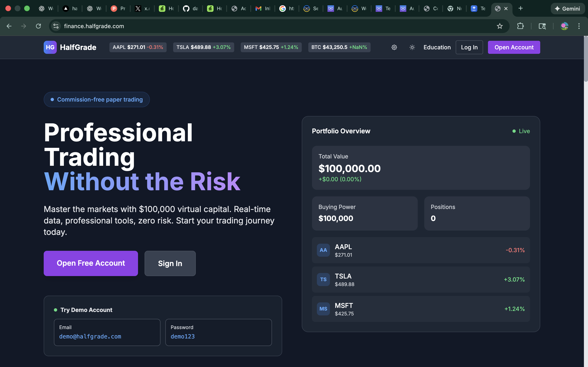Click the Education navigation link

coord(437,47)
